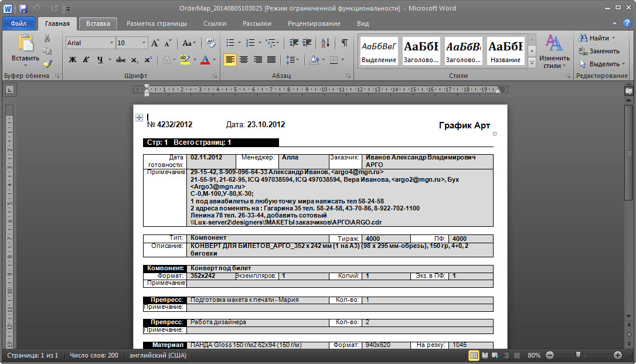Open the Change Case (Aa) dropdown
The image size is (636, 364).
(189, 43)
